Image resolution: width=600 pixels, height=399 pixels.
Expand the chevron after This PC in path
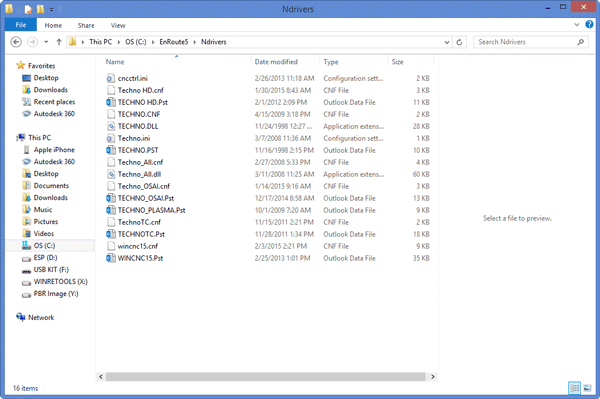pyautogui.click(x=119, y=42)
